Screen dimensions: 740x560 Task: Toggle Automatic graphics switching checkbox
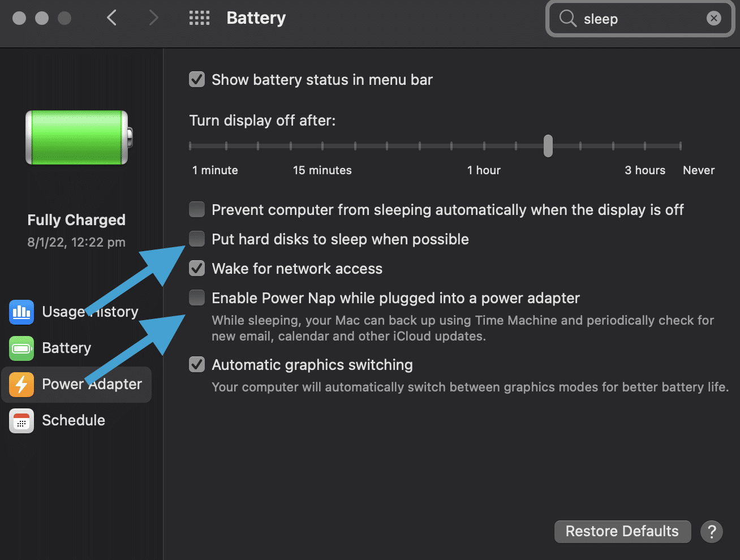(197, 364)
